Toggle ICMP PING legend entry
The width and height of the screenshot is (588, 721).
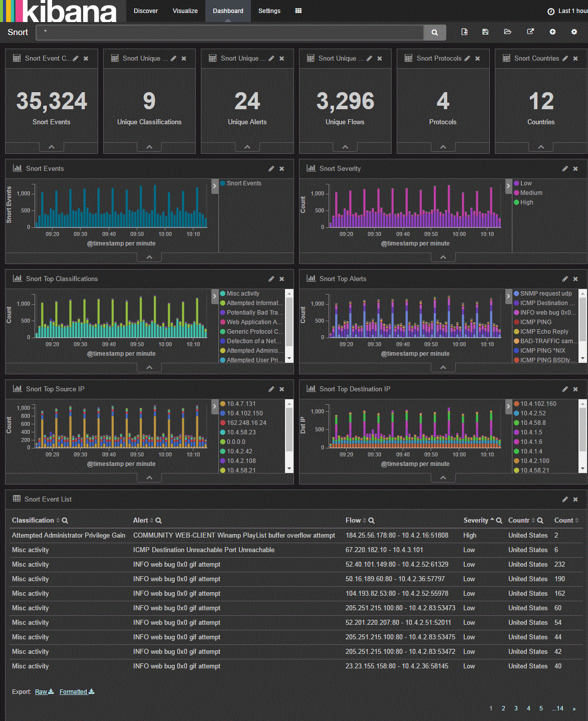coord(532,322)
